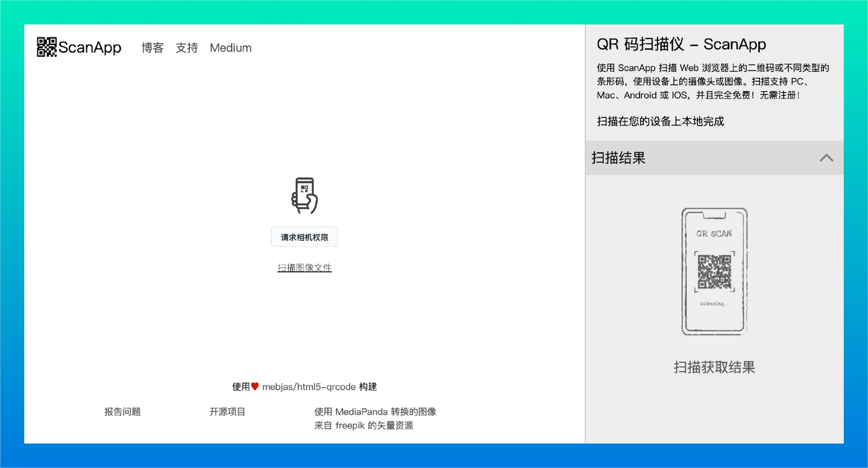Image resolution: width=868 pixels, height=468 pixels.
Task: Click the 开源项目 footer link
Action: click(227, 412)
